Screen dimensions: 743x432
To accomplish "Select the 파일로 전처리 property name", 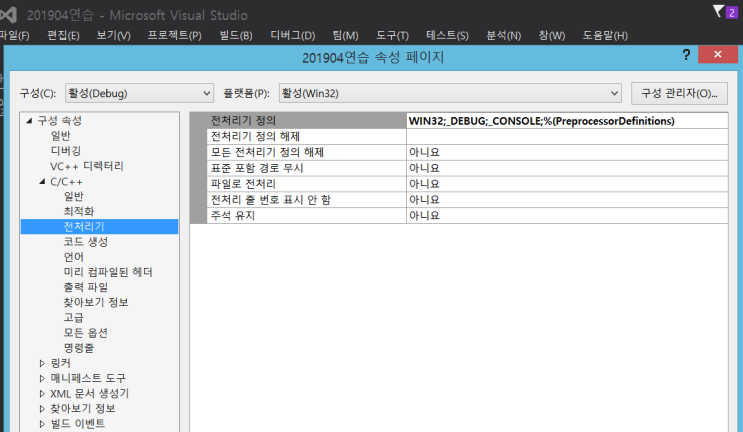I will pyautogui.click(x=243, y=184).
